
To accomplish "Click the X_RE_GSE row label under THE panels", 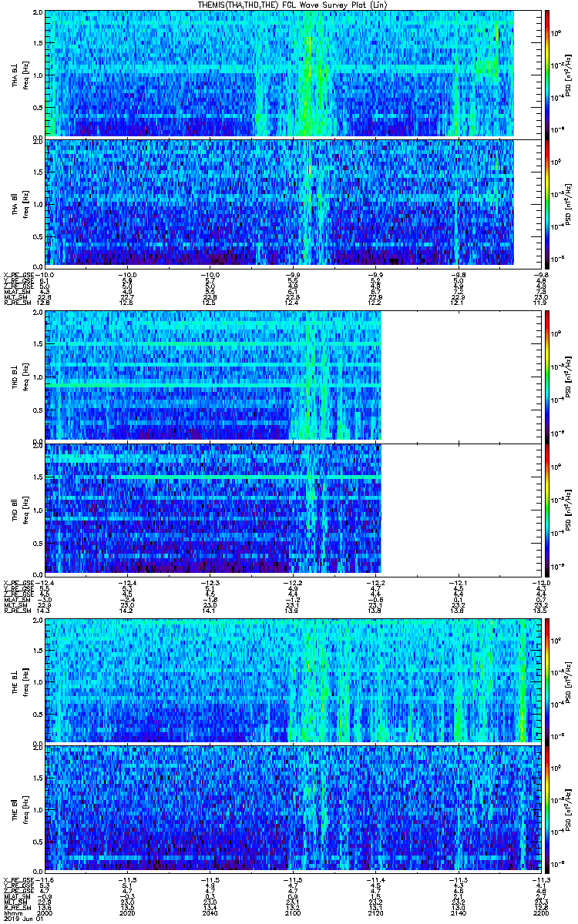I will [x=19, y=879].
